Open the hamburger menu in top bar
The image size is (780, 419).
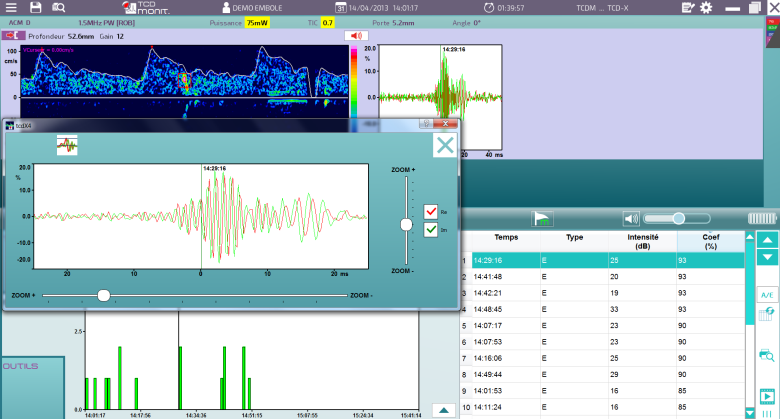click(11, 7)
